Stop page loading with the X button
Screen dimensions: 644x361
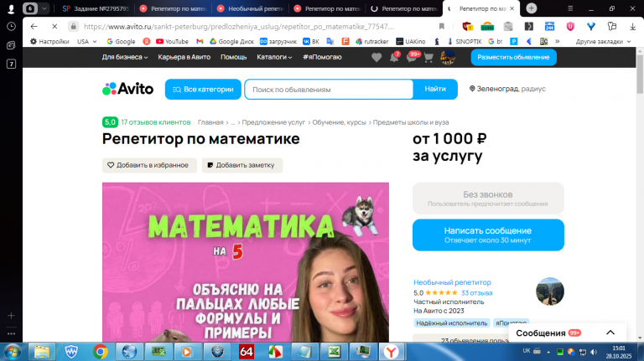pos(55,26)
